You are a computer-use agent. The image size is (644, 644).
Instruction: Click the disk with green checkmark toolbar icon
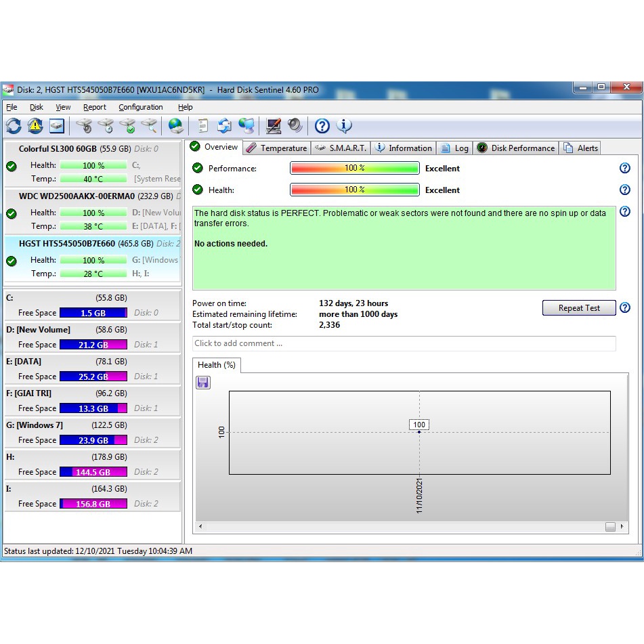point(127,126)
